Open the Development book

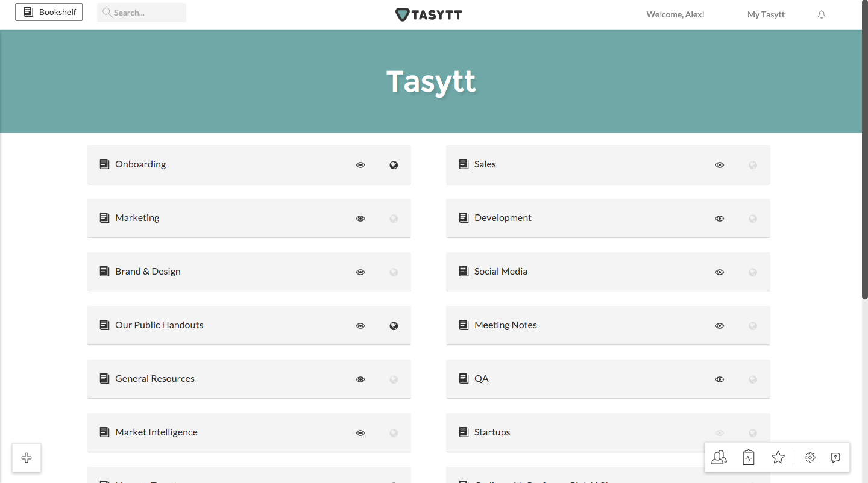tap(608, 218)
